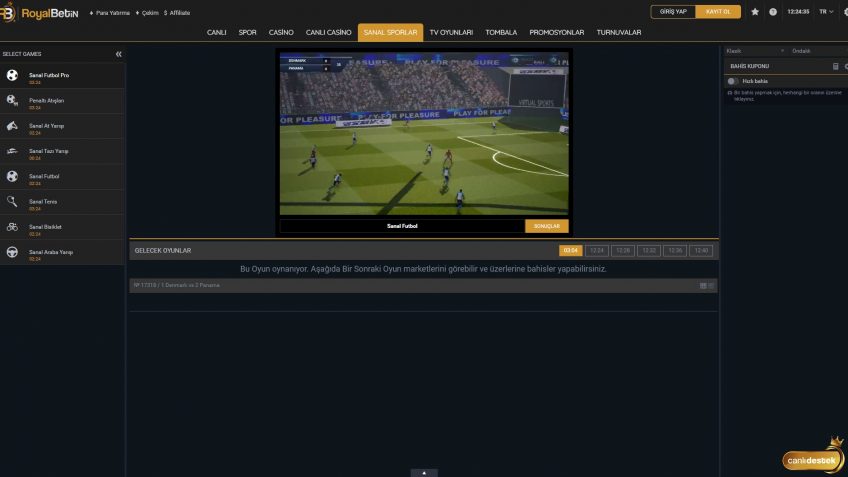The image size is (848, 477).
Task: Select the 12:28 game time slot
Action: point(622,250)
